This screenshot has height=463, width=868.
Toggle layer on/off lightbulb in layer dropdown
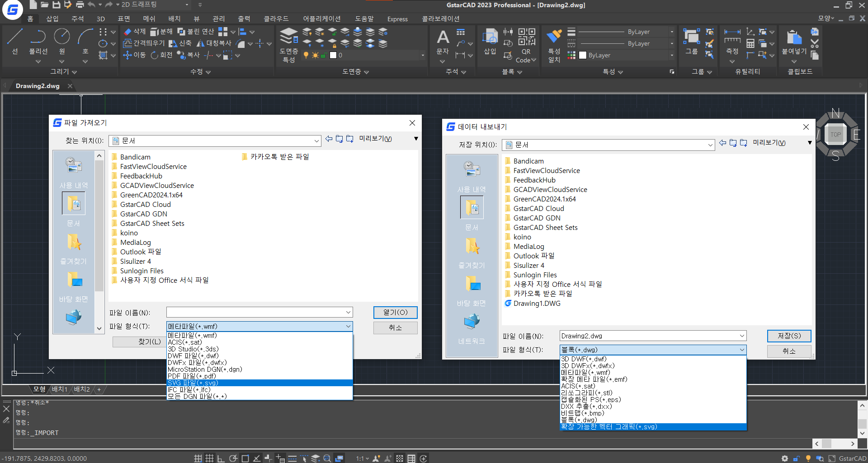[306, 55]
